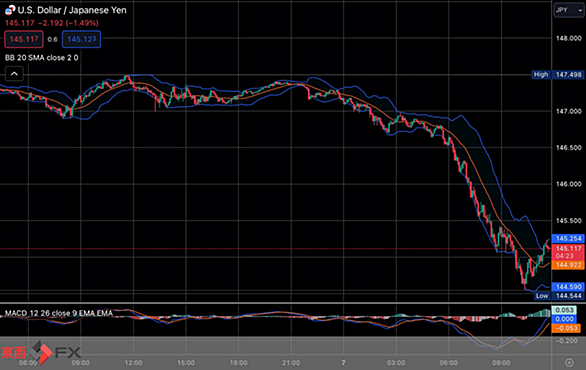Collapse the indicator legend chevron

coord(14,74)
